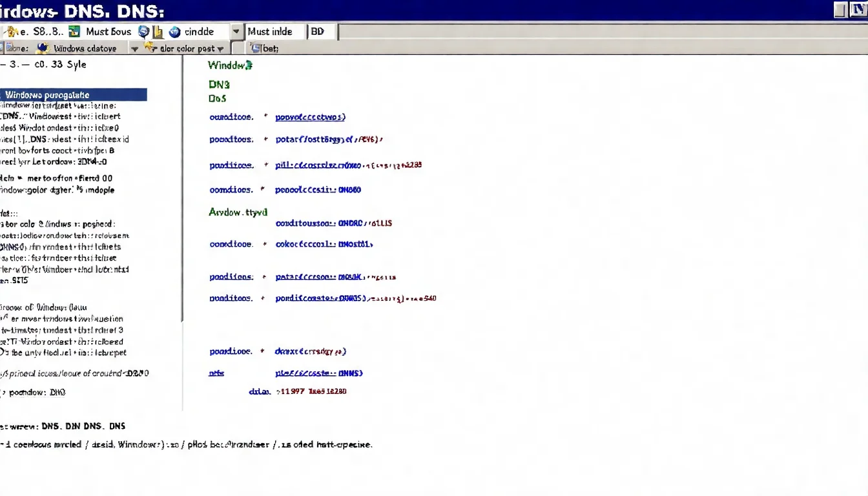Expand the alor color post dropdown

[x=220, y=48]
